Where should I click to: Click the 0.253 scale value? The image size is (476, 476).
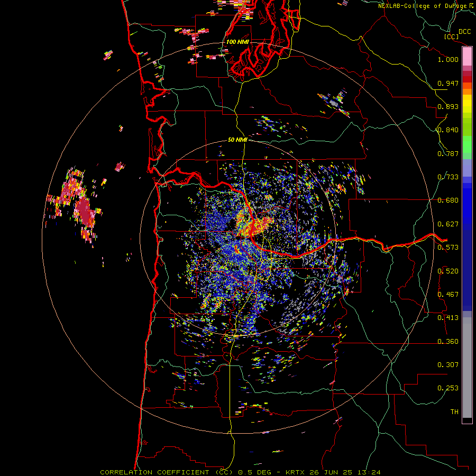[448, 388]
